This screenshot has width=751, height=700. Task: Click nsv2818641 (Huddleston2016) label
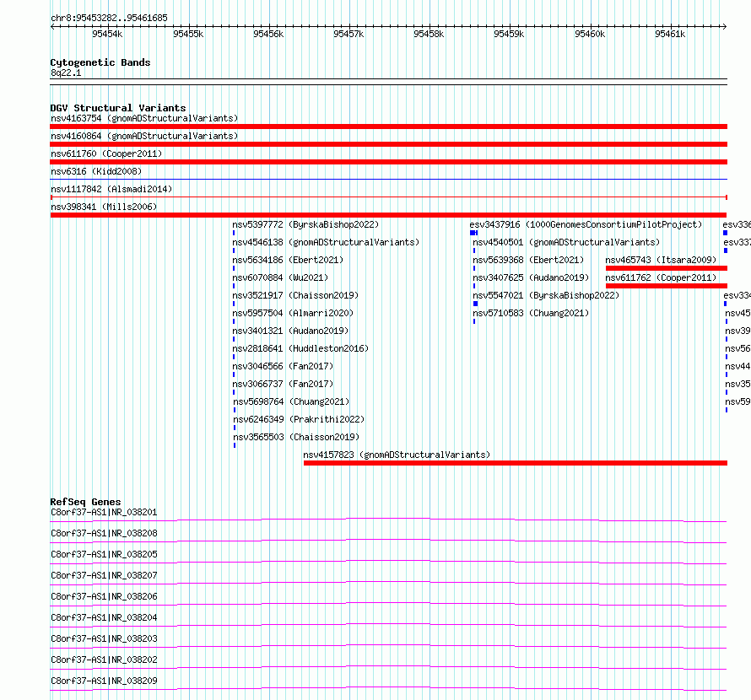(300, 348)
